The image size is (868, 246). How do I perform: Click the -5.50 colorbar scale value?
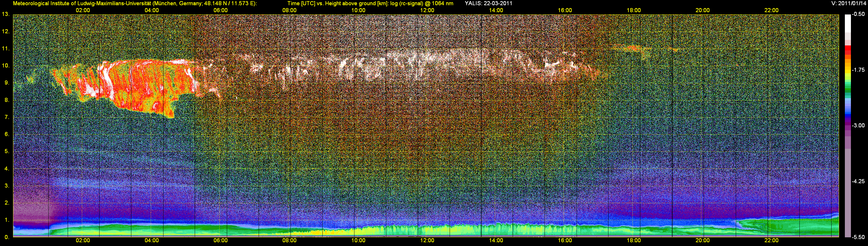click(x=858, y=237)
